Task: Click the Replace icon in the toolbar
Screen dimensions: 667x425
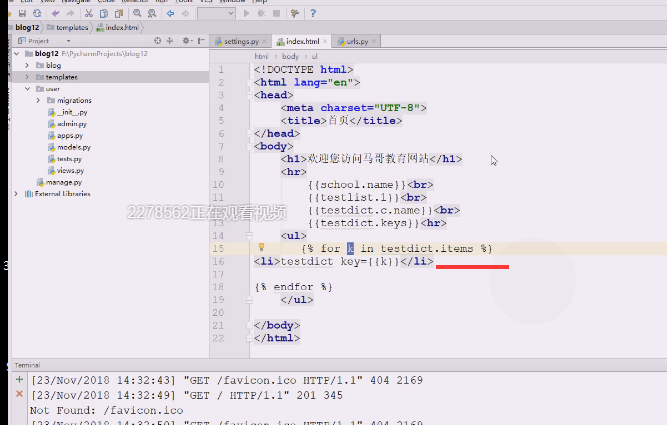Action: click(152, 14)
